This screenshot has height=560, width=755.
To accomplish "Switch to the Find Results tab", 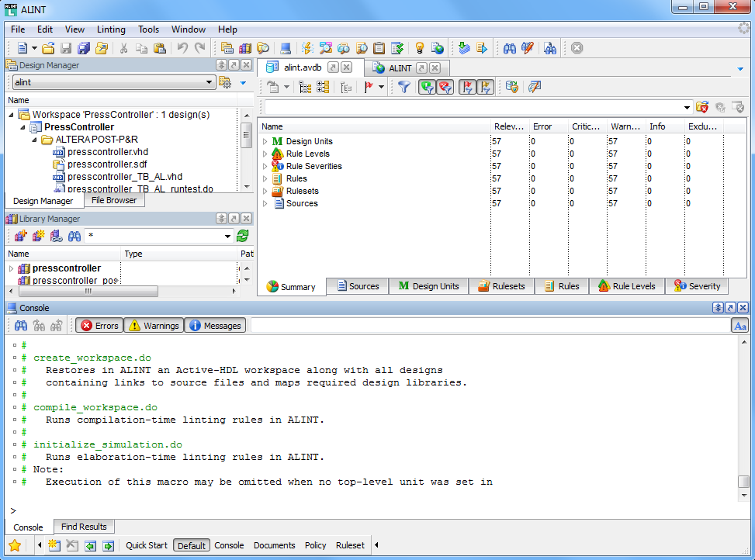I will point(84,527).
